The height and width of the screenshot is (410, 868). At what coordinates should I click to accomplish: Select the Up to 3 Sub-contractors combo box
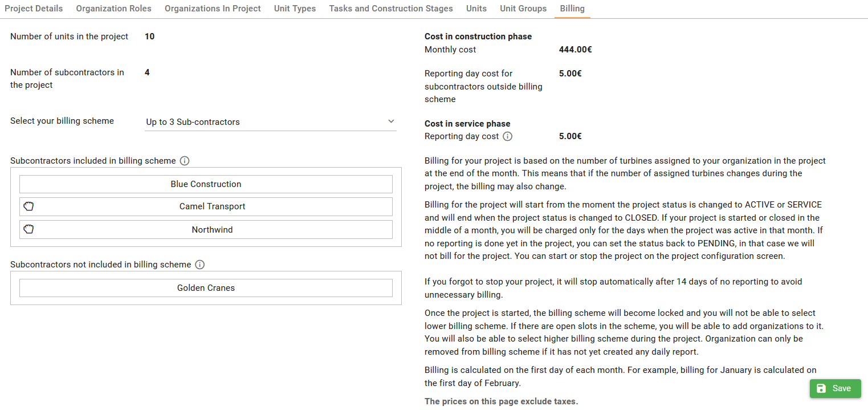coord(271,122)
